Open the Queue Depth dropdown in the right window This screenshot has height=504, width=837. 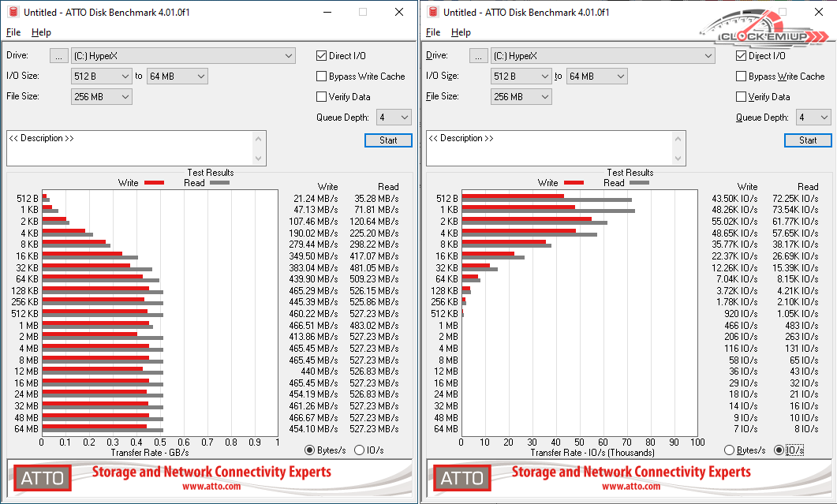pyautogui.click(x=813, y=118)
